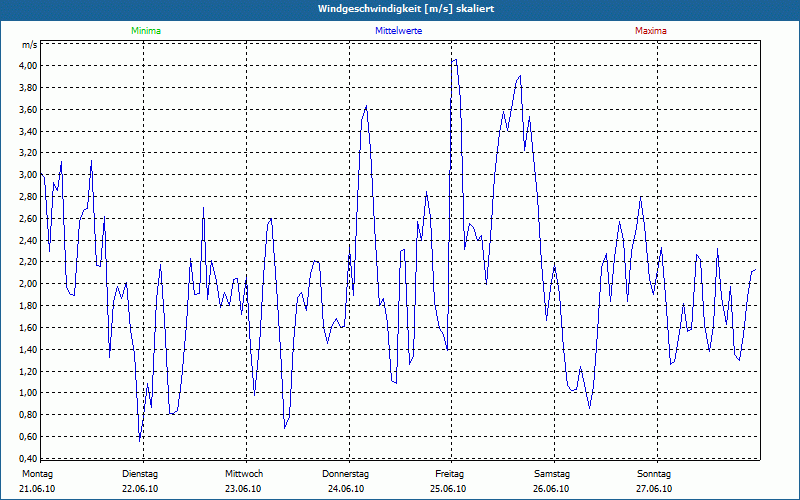Click the 3,60 y-axis value
This screenshot has width=800, height=500.
[29, 109]
